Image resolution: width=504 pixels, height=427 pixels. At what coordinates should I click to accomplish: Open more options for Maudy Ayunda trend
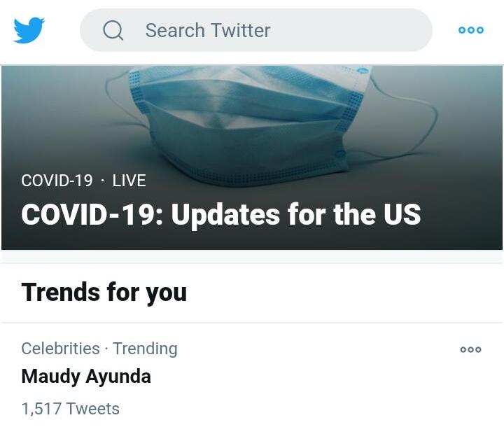click(x=470, y=349)
